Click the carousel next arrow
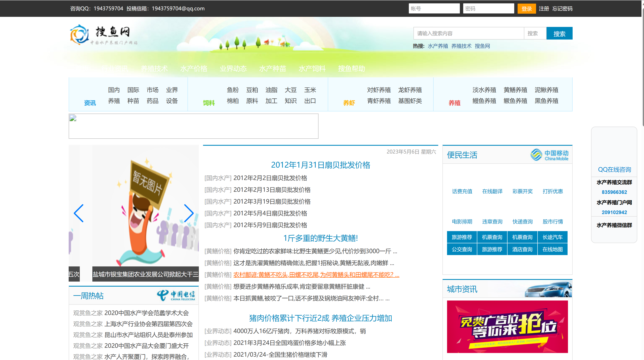This screenshot has height=360, width=644. tap(189, 213)
